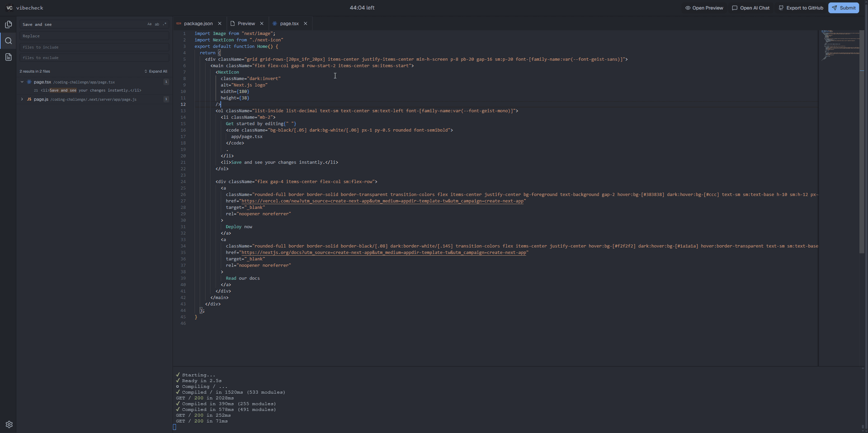This screenshot has height=433, width=868.
Task: Close the Preview tab
Action: click(262, 24)
